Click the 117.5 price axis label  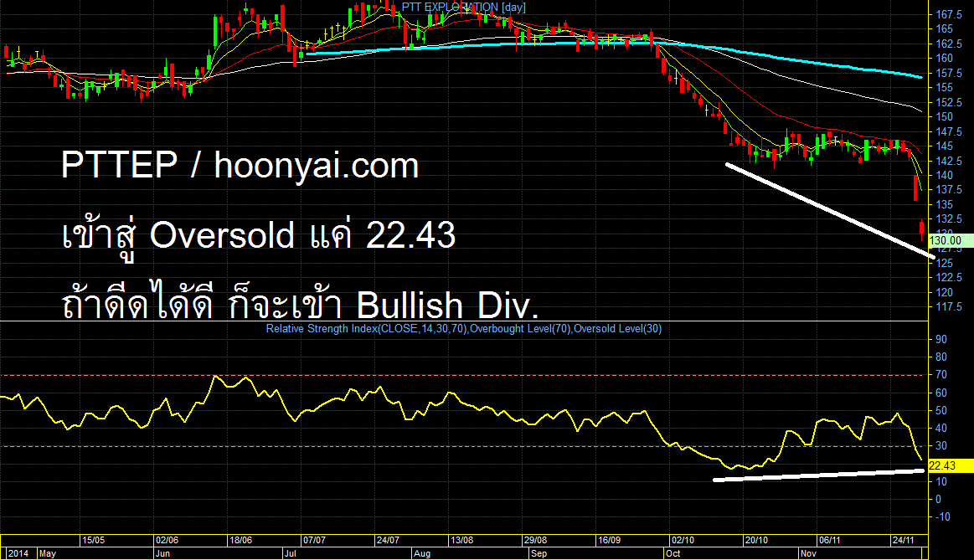(949, 306)
